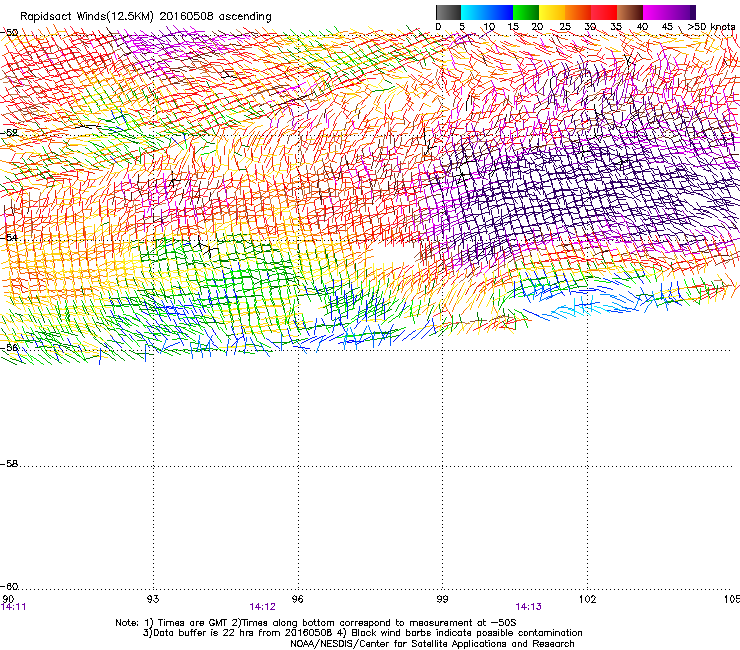This screenshot has width=740, height=650.
Task: Click the -54 latitude axis label
Action: coord(9,237)
